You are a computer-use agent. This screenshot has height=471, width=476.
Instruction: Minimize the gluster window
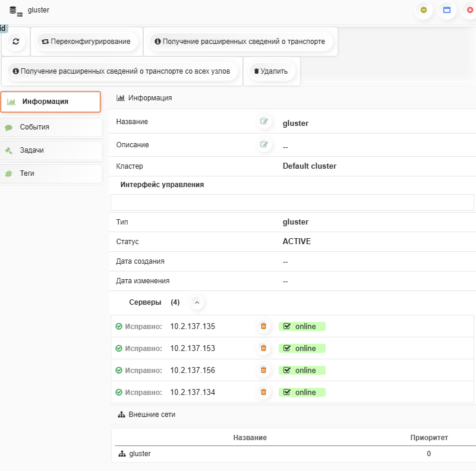[424, 10]
